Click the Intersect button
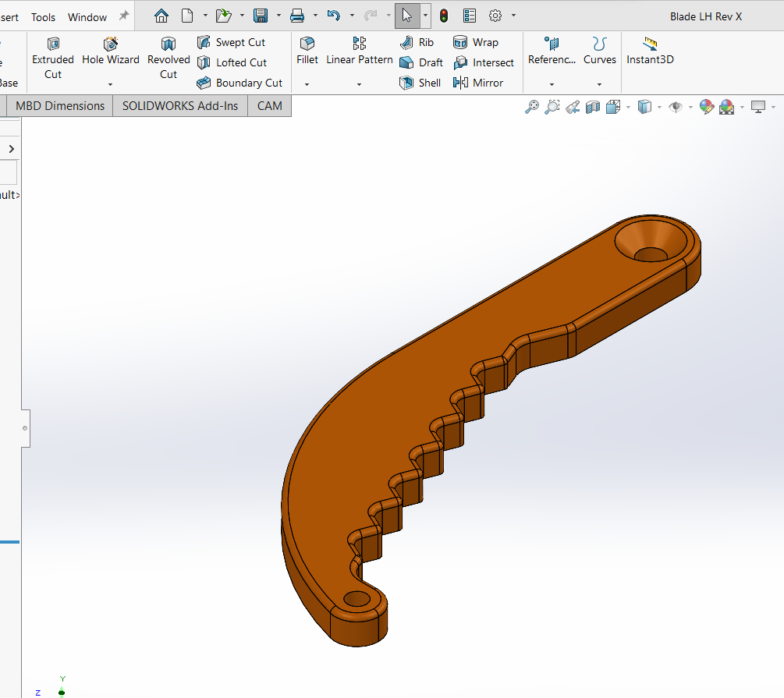The width and height of the screenshot is (784, 698). pyautogui.click(x=484, y=62)
